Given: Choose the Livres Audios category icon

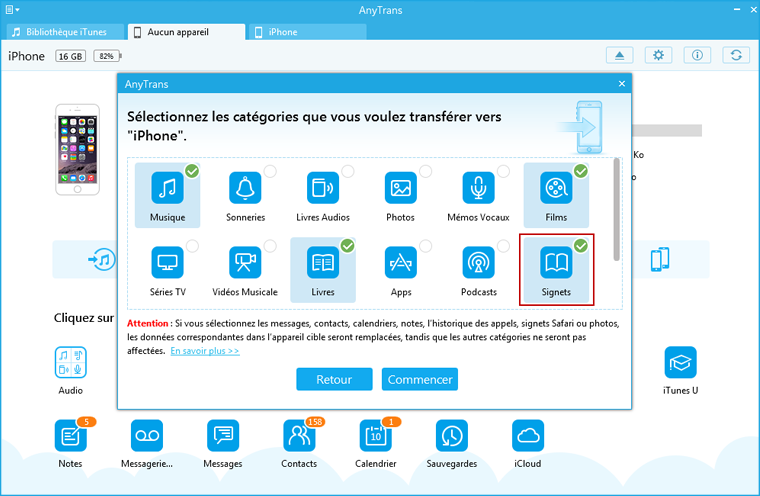Looking at the screenshot, I should [x=323, y=188].
